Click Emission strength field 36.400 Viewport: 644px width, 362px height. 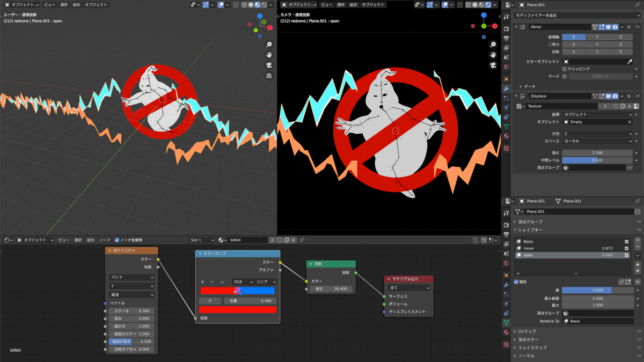(330, 289)
